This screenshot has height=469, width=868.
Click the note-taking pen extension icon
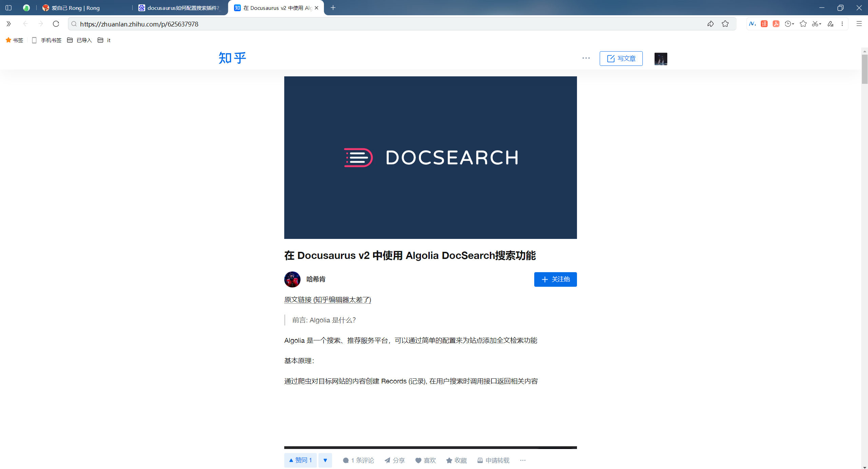[x=830, y=24]
